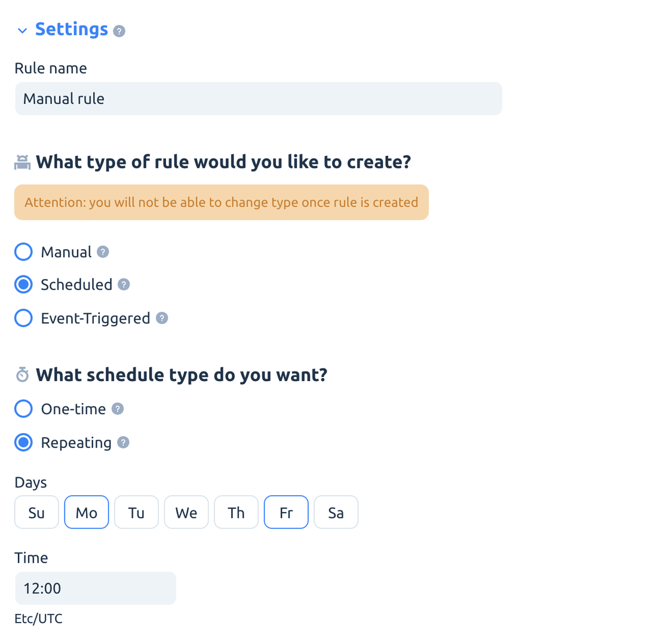Select Saturday with the Sa button

coord(336,512)
